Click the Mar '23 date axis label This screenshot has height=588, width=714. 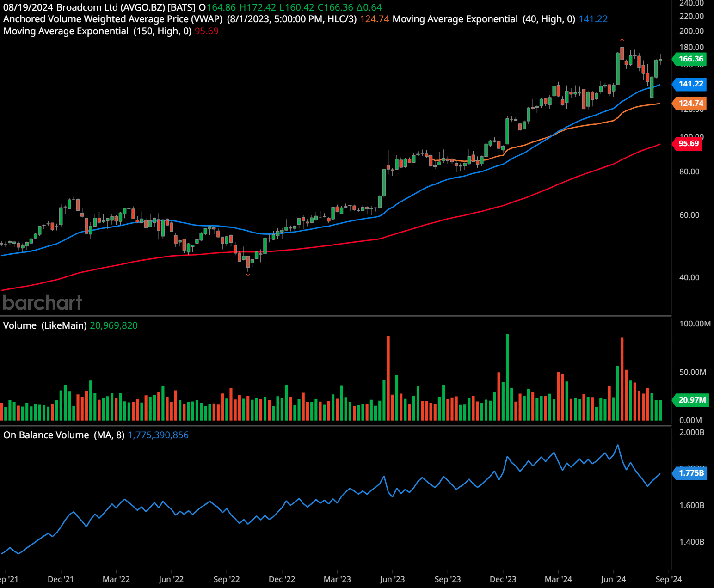point(337,579)
